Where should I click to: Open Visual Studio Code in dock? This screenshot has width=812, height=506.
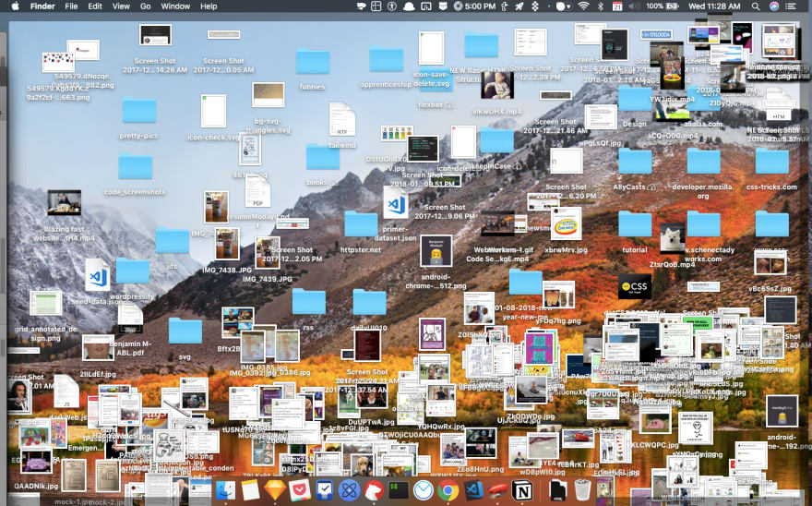(473, 491)
